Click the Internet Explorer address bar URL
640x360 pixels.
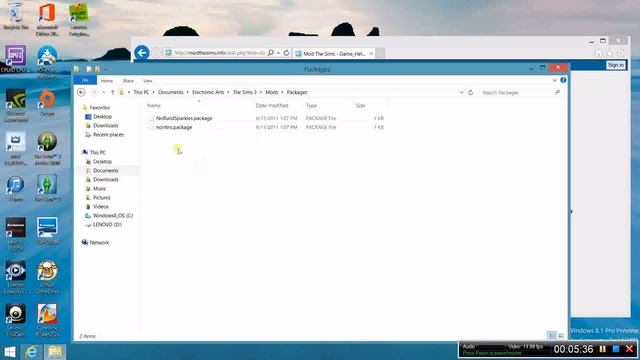coord(220,53)
